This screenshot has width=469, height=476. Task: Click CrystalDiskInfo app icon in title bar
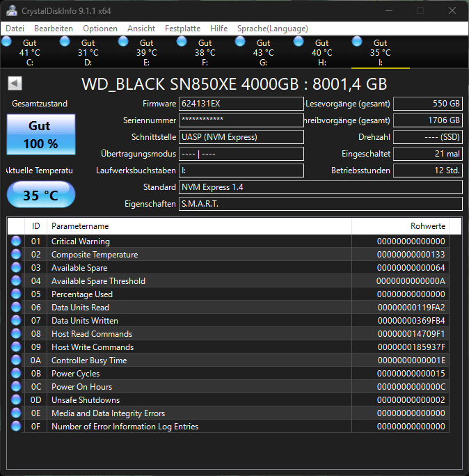10,10
